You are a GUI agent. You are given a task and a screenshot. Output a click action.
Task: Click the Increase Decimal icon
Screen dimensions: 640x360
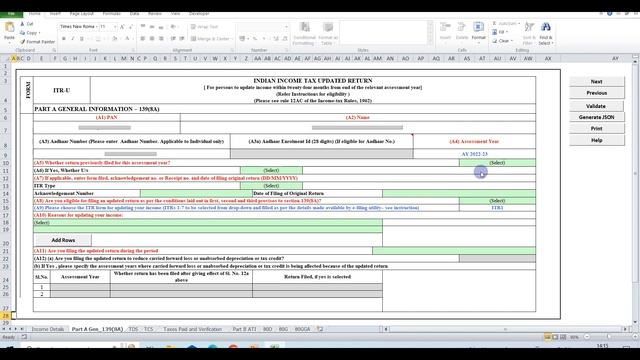pos(276,39)
